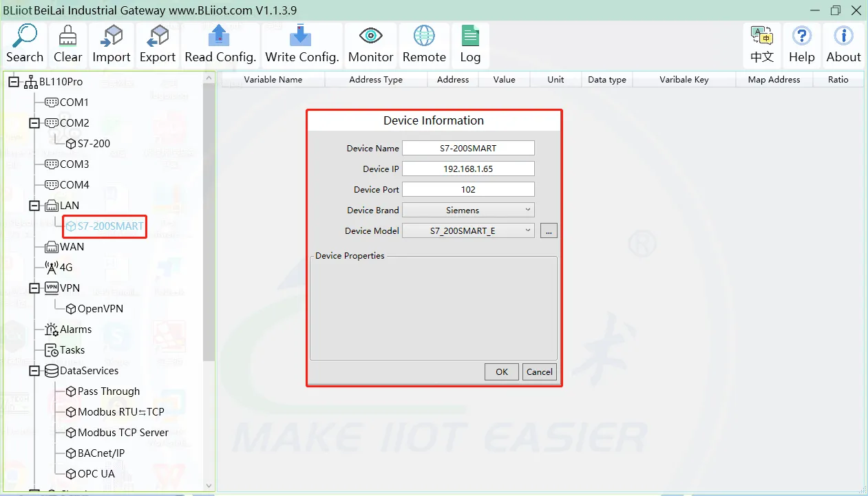Select the Tasks tree node
This screenshot has height=496, width=868.
tap(65, 350)
